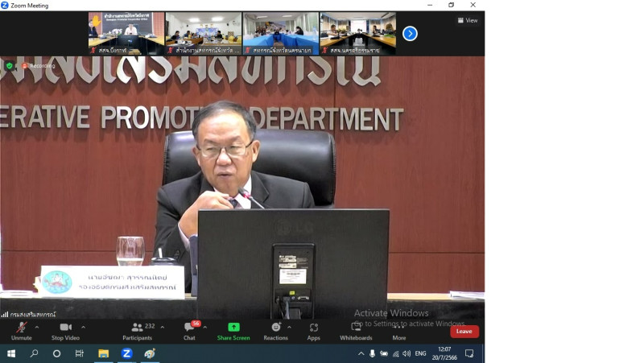Screen dimensions: 644x363
Task: Open File Explorer from the taskbar
Action: click(x=103, y=353)
